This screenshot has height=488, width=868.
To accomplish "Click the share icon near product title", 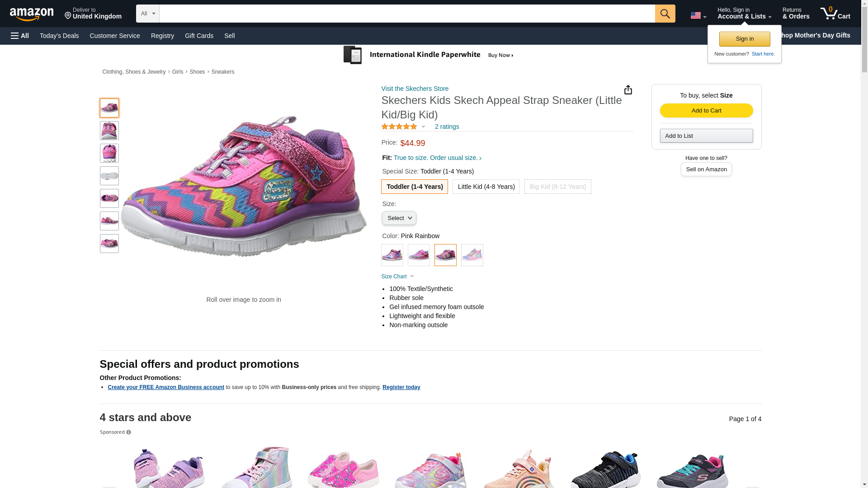I will [628, 90].
